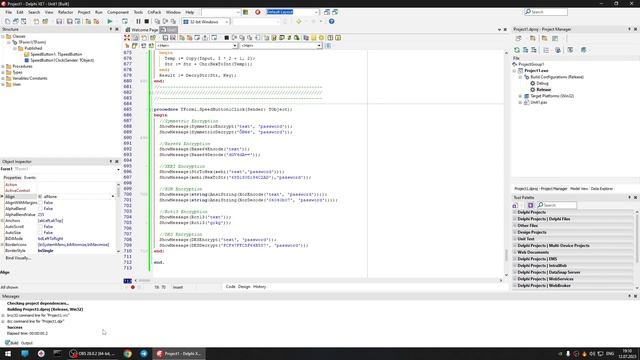The width and height of the screenshot is (640, 360).
Task: Switch to the Model View tab
Action: 579,189
